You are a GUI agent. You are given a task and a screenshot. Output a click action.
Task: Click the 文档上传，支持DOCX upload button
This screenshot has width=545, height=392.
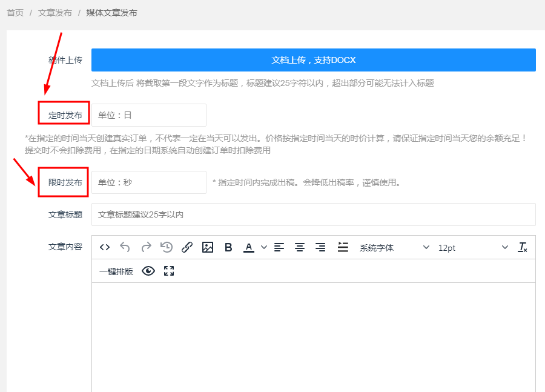pos(314,60)
